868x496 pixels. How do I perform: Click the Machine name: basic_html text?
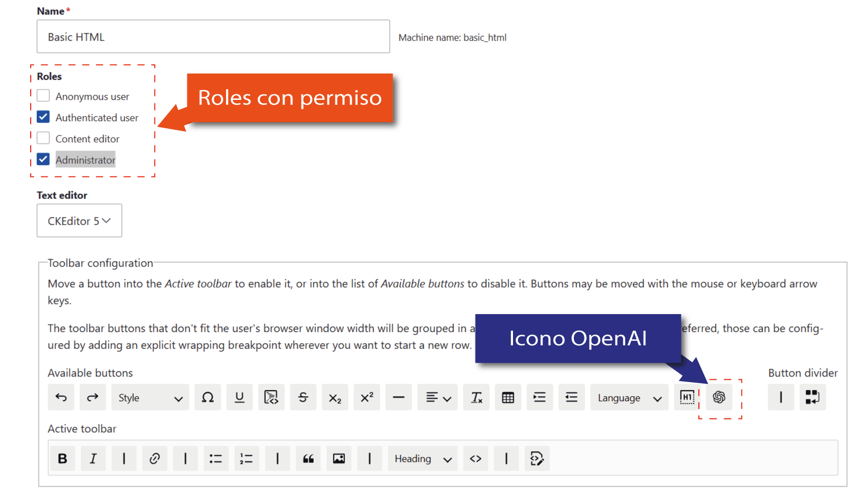click(x=453, y=37)
